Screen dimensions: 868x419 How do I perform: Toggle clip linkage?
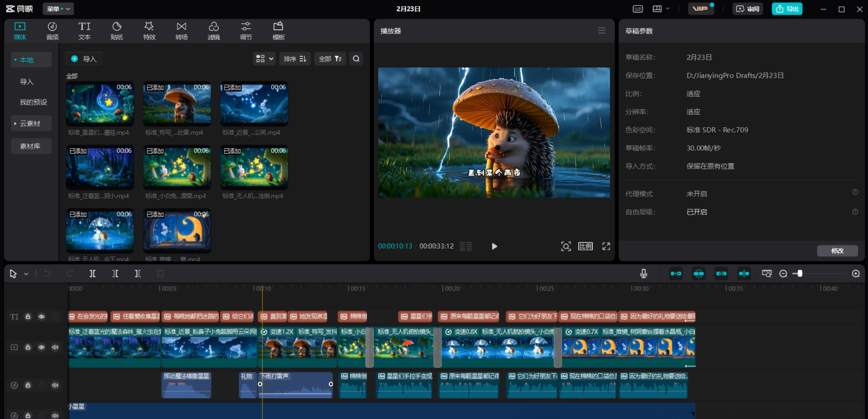pos(721,274)
